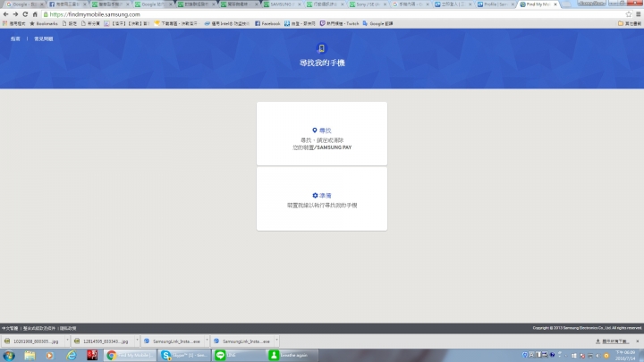Open the Bookmarks star bookmark
Viewport: 644px width, 362px height.
(44, 23)
